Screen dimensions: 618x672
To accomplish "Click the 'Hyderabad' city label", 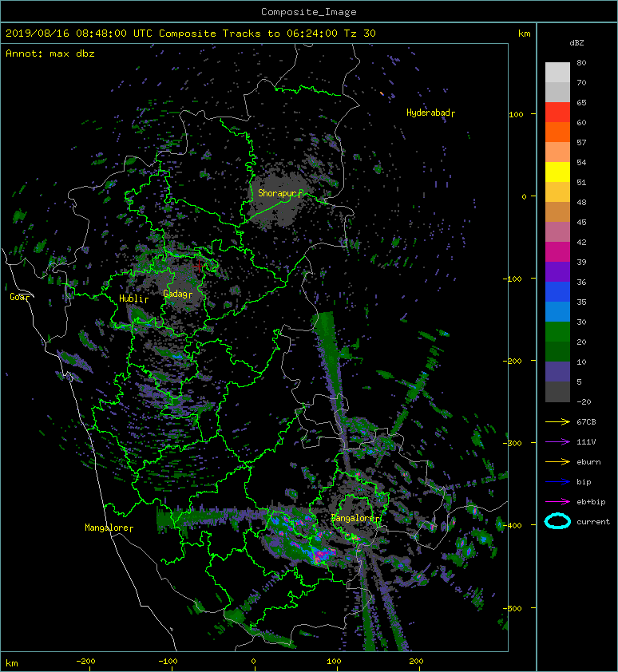I will tap(428, 113).
